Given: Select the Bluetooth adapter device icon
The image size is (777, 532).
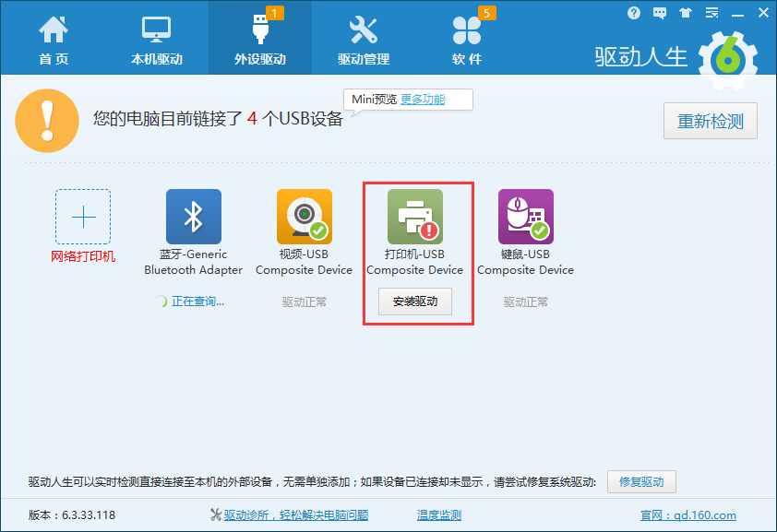Looking at the screenshot, I should click(194, 217).
